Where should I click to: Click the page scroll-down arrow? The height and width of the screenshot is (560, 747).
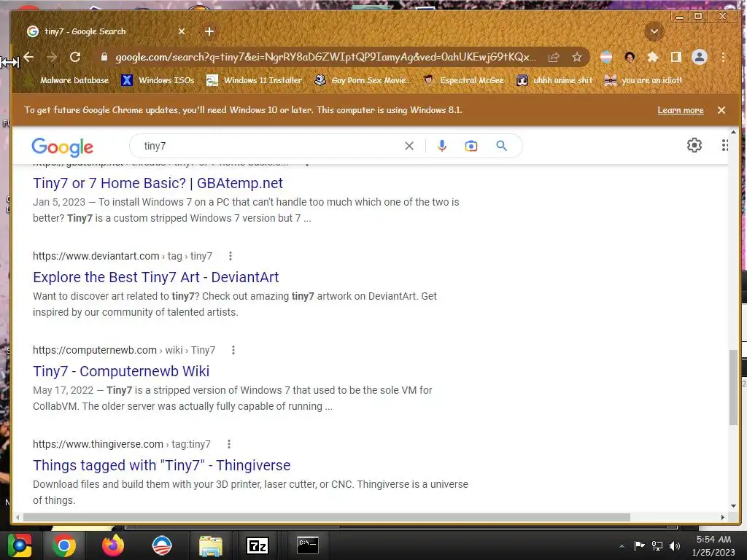click(733, 506)
